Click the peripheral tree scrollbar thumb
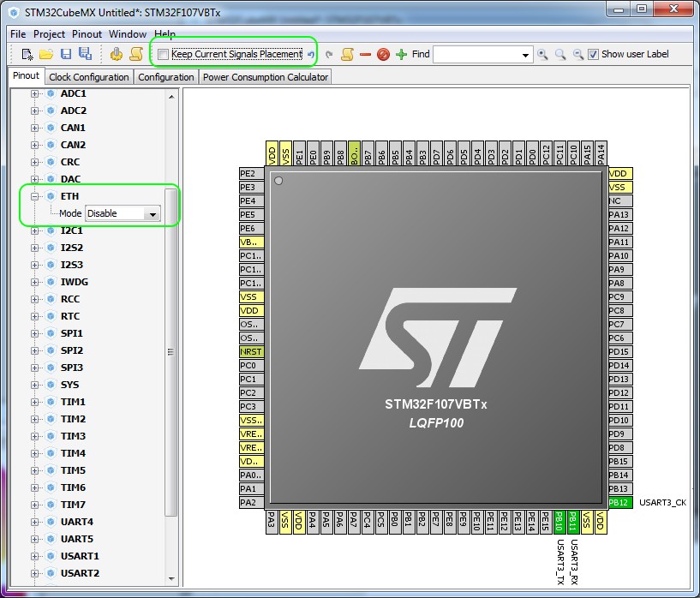700x598 pixels. tap(171, 352)
